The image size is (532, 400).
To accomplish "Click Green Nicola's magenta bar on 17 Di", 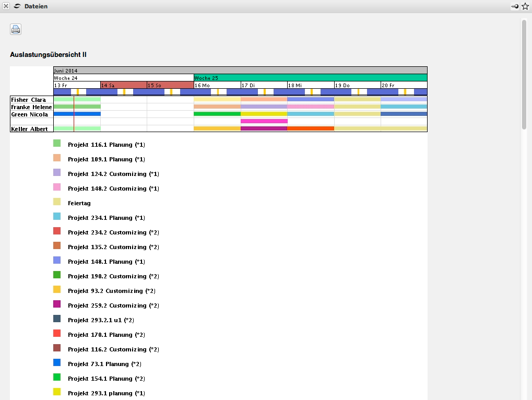I will point(264,121).
